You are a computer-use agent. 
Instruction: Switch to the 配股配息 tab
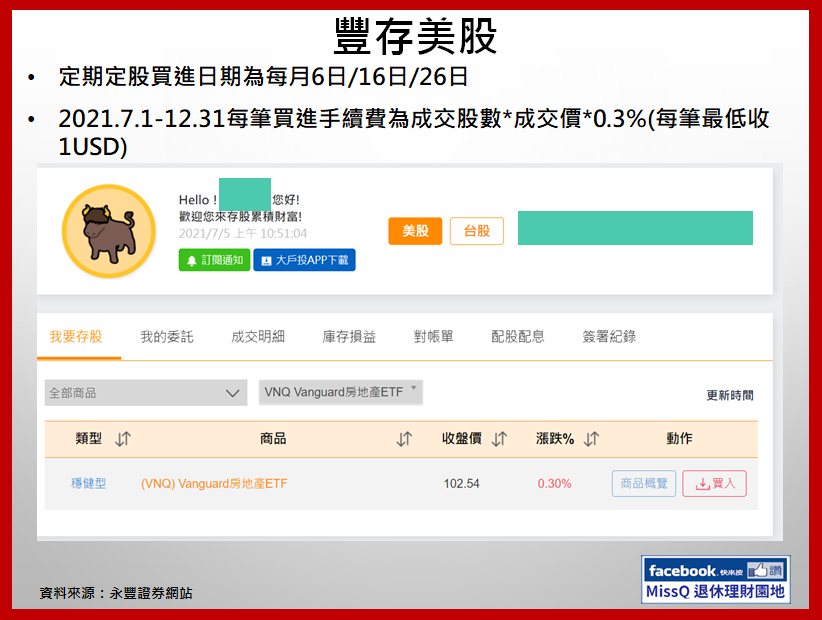[518, 336]
